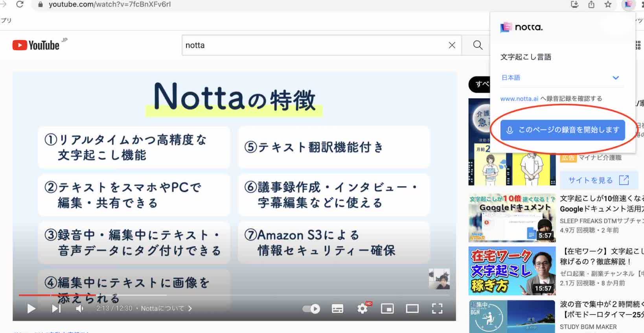Image resolution: width=644 pixels, height=333 pixels.
Task: Play the video
Action: [31, 309]
